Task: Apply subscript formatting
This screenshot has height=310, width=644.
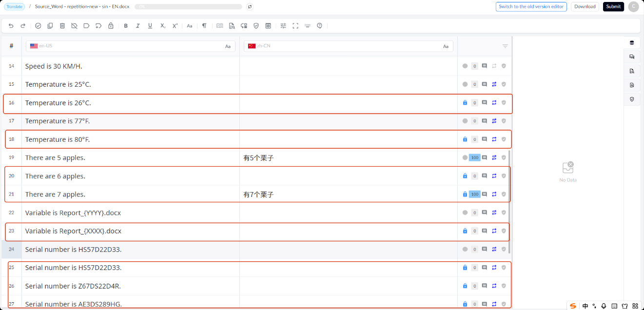Action: click(x=163, y=26)
